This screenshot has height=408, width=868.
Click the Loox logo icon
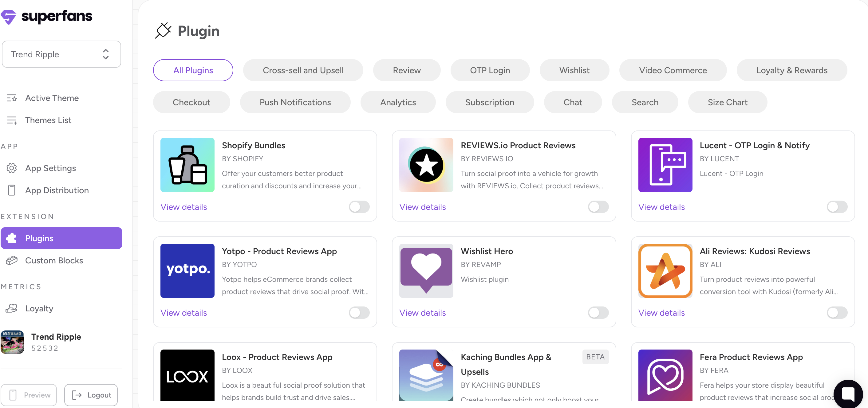(x=187, y=375)
